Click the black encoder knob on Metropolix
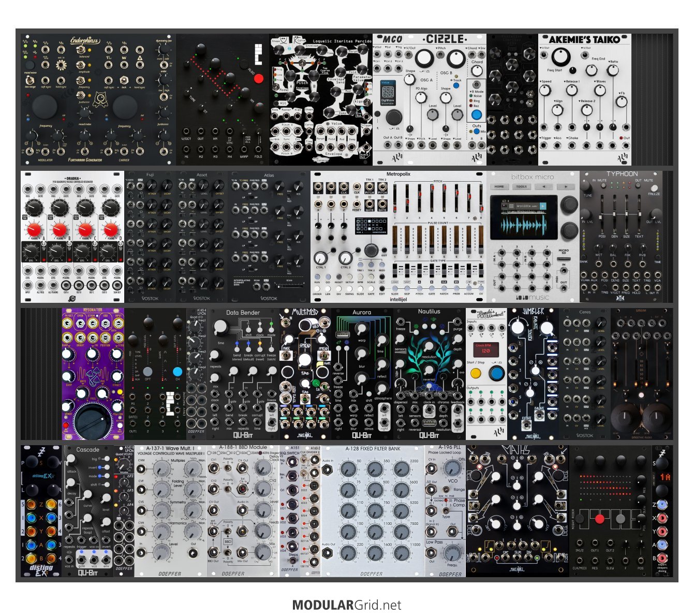The width and height of the screenshot is (694, 616). (x=371, y=251)
